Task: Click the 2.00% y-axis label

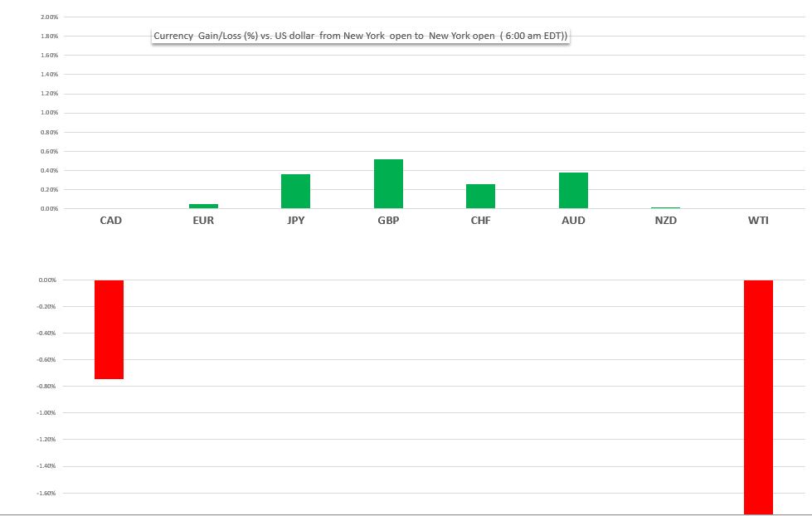Action: (x=49, y=17)
